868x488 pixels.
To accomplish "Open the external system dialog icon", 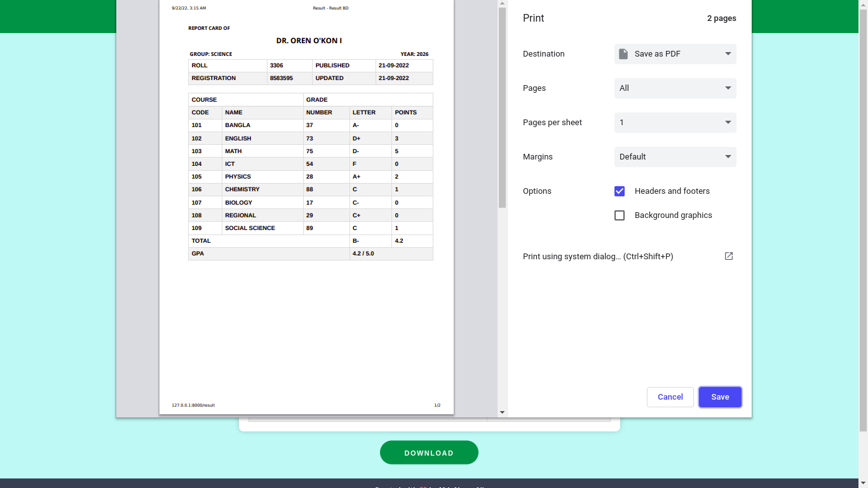I will [729, 256].
